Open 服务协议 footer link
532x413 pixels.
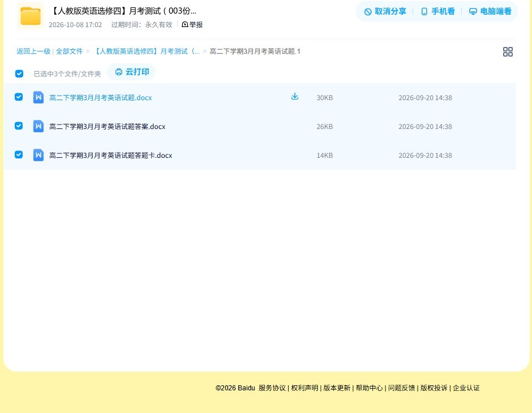[272, 388]
